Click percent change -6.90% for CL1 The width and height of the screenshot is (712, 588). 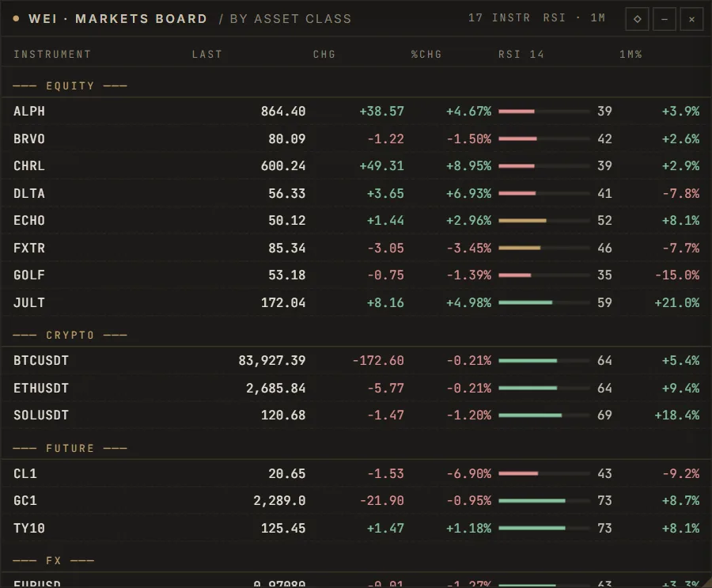(x=468, y=474)
